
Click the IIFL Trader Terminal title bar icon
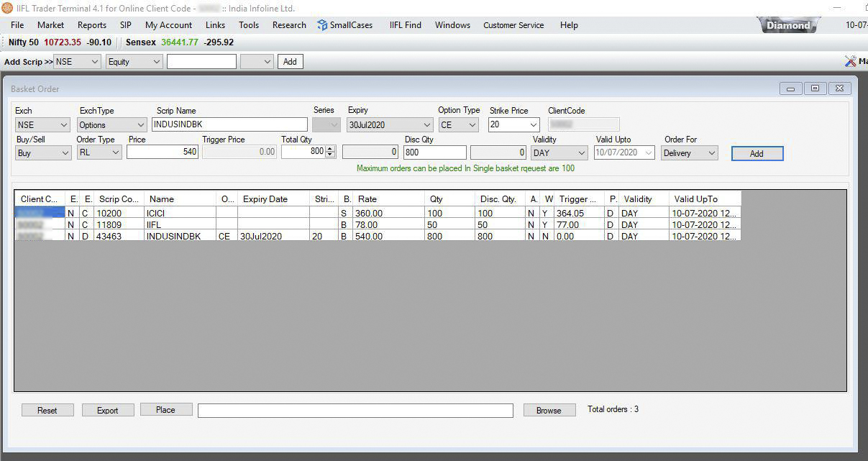(7, 8)
